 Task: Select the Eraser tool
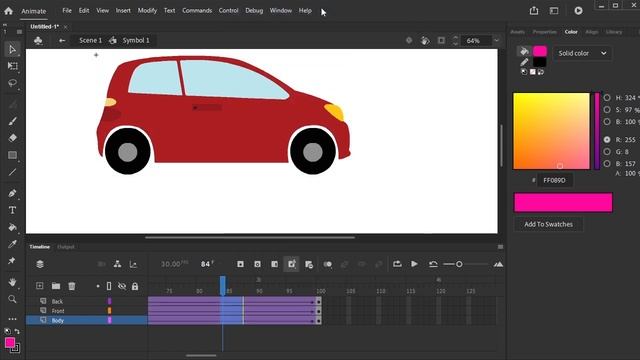click(x=12, y=138)
